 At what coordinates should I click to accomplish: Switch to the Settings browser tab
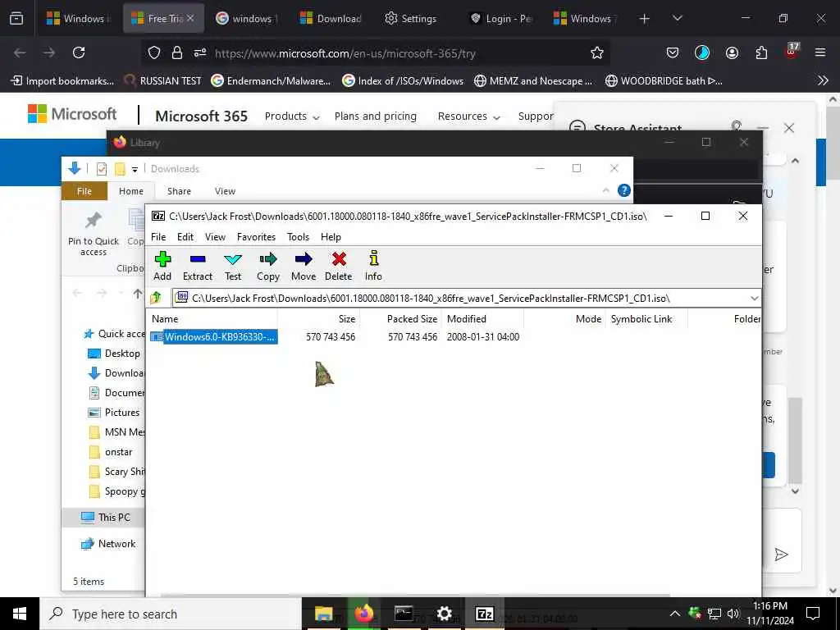tap(412, 19)
